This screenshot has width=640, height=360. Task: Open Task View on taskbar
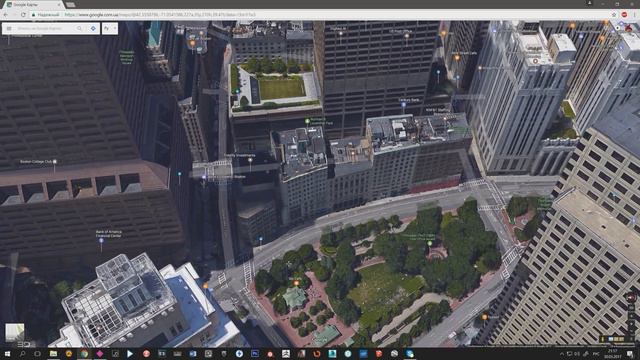38,353
